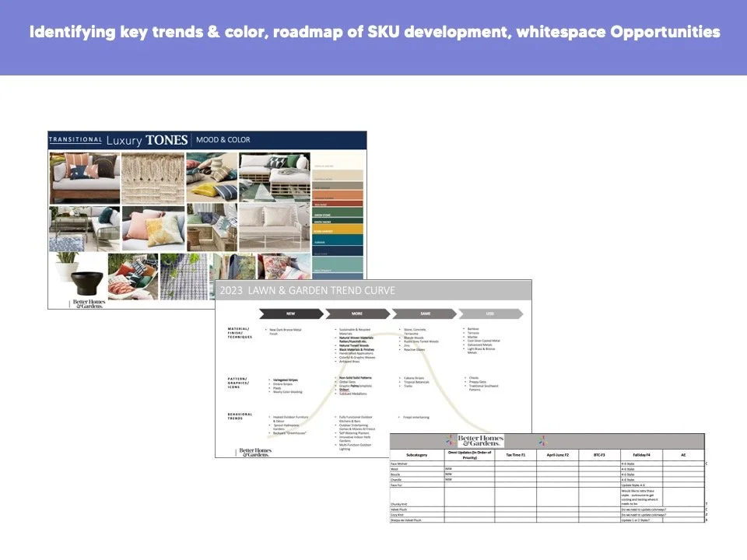Click the Shibori bullet under MORE

[344, 390]
